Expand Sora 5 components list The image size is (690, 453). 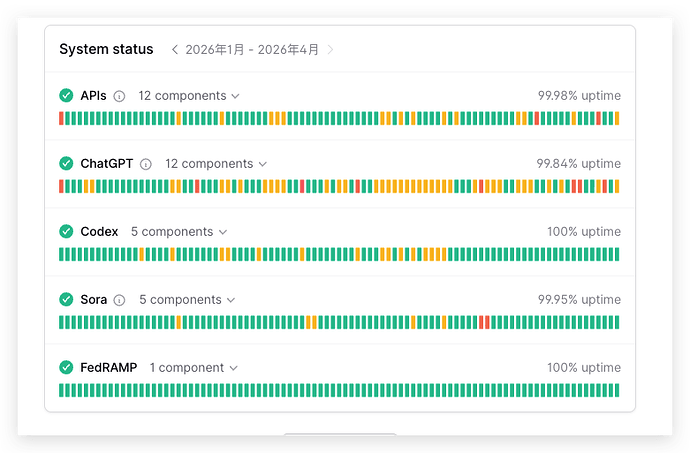[x=187, y=300]
